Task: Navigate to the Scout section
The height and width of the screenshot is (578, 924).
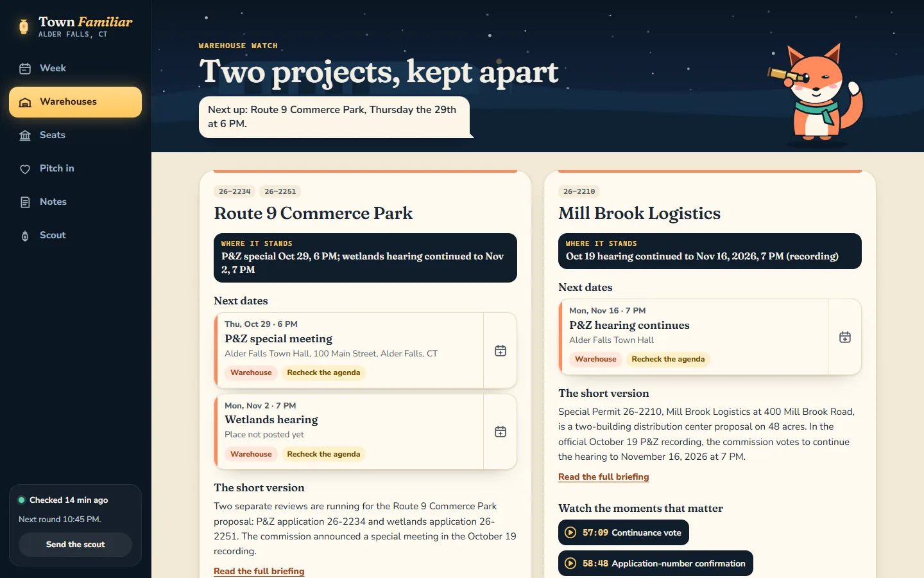Action: click(x=75, y=236)
